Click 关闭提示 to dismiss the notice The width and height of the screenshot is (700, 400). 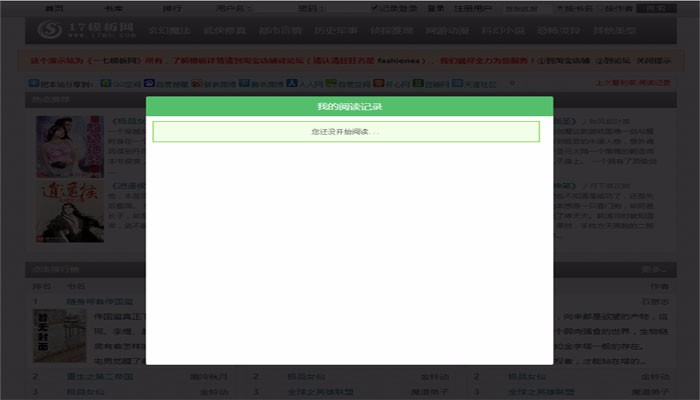tap(653, 61)
